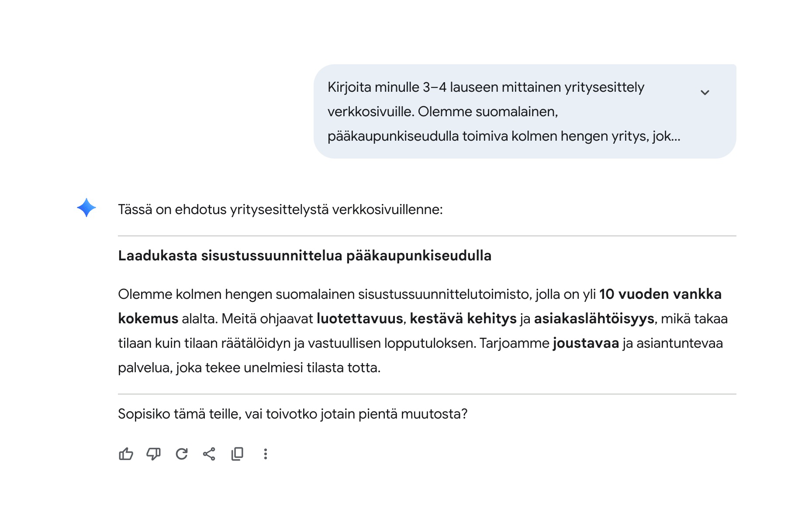Click the heading "Laadukasta sisustussuunnittelua pääkaupunkiseudulla"
Image resolution: width=812 pixels, height=526 pixels.
(x=304, y=256)
